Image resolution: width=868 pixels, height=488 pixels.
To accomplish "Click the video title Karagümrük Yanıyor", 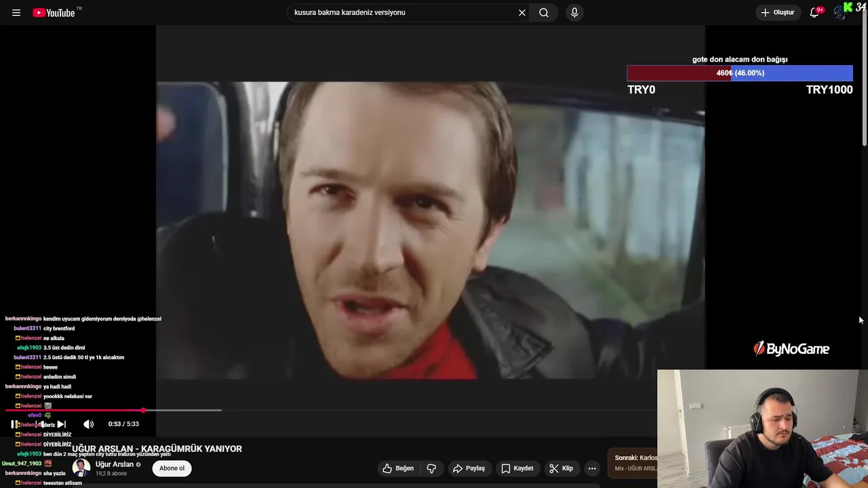I will (157, 449).
